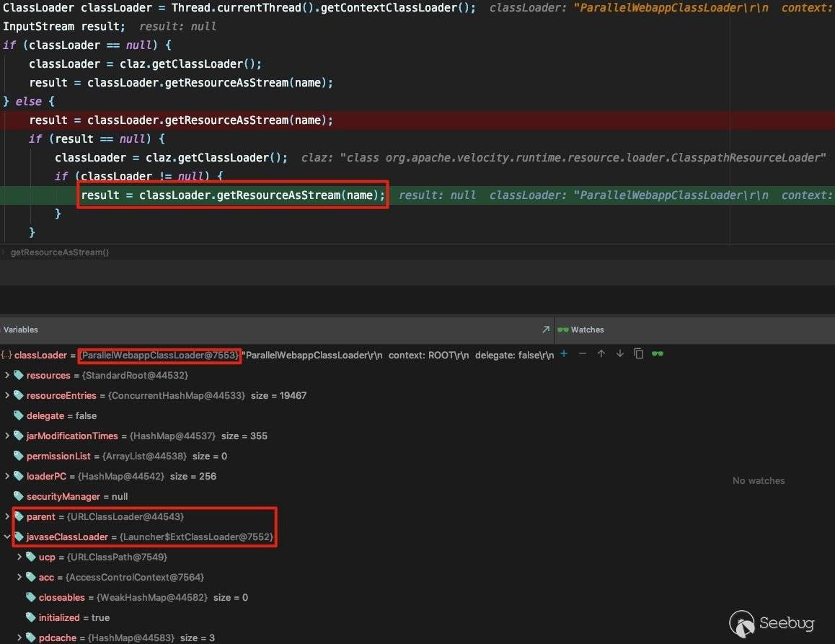The image size is (835, 644).
Task: Select the Variables panel tab
Action: click(x=21, y=330)
